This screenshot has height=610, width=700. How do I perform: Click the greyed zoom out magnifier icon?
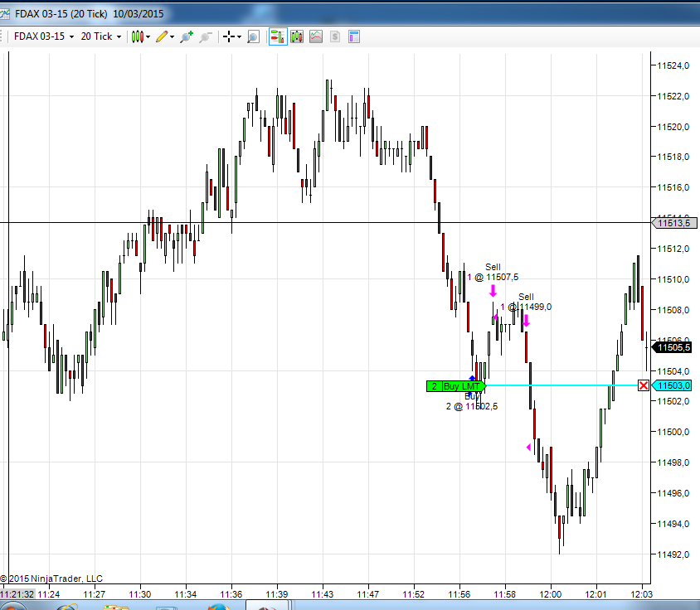[206, 36]
